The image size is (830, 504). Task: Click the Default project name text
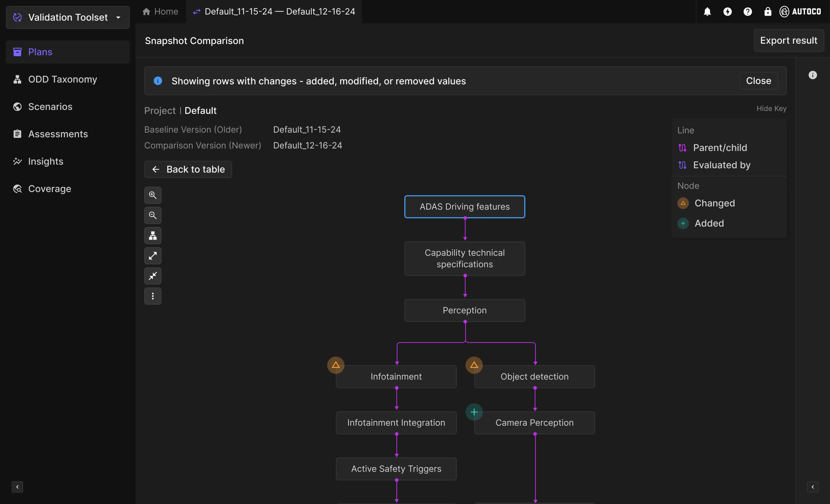[200, 110]
